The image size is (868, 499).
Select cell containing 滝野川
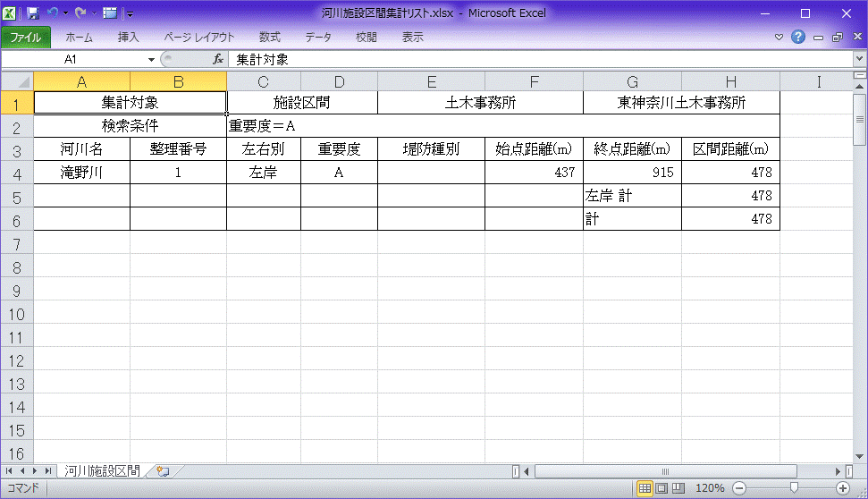81,173
